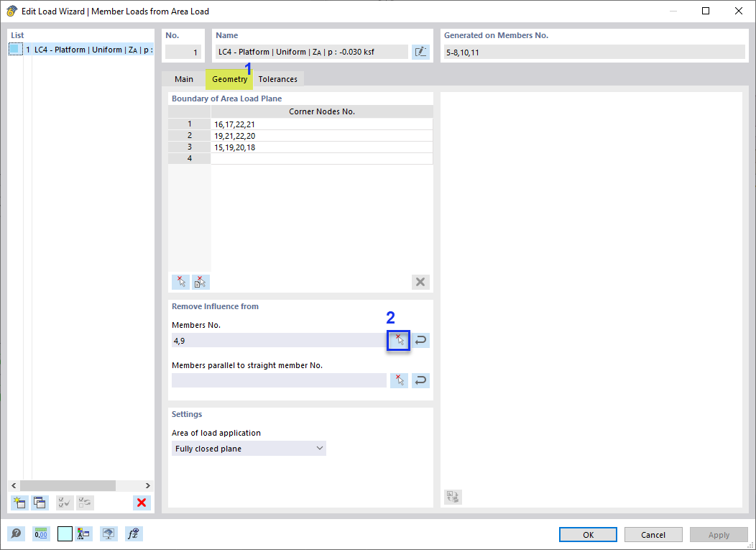This screenshot has height=550, width=756.
Task: Delete the selected load wizard entry
Action: tap(142, 503)
